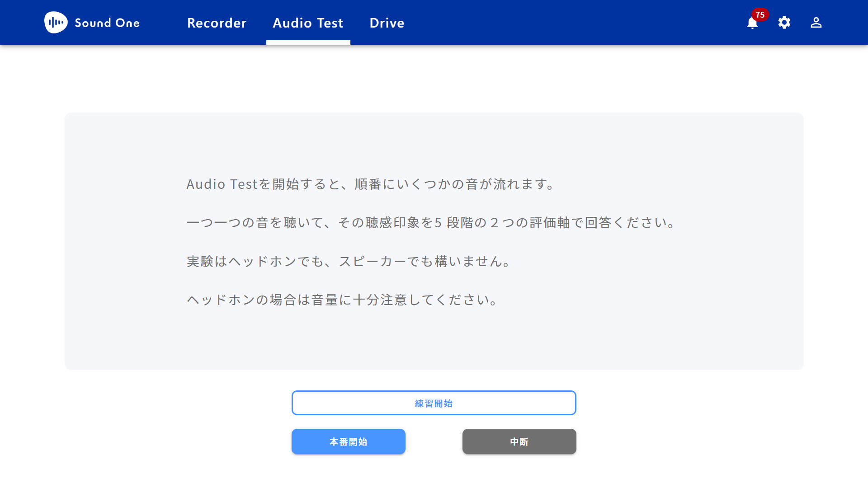Click the line starting '実験はヘッドホンでも'
The image size is (868, 488).
tap(349, 261)
